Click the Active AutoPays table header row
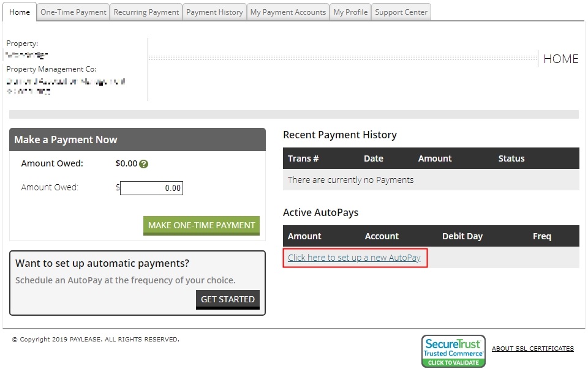Viewport: 588px width, 369px height. (431, 236)
